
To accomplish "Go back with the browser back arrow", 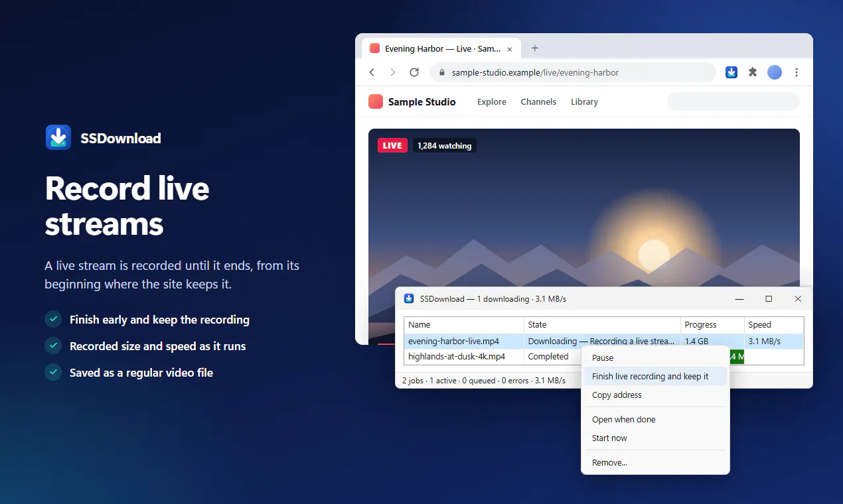I will point(372,72).
